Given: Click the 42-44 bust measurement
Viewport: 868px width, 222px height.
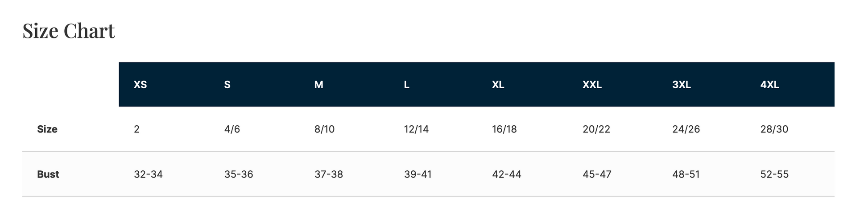Looking at the screenshot, I should [x=506, y=174].
